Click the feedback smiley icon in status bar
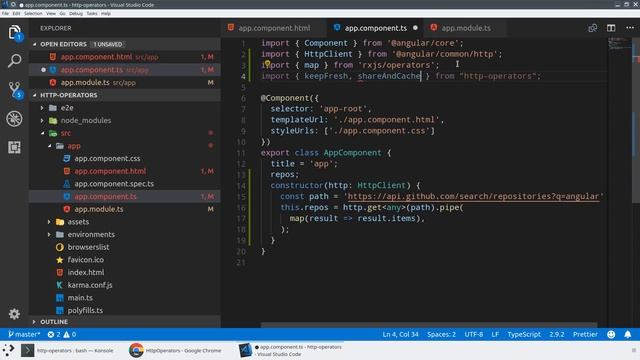640x360 pixels. (x=611, y=334)
